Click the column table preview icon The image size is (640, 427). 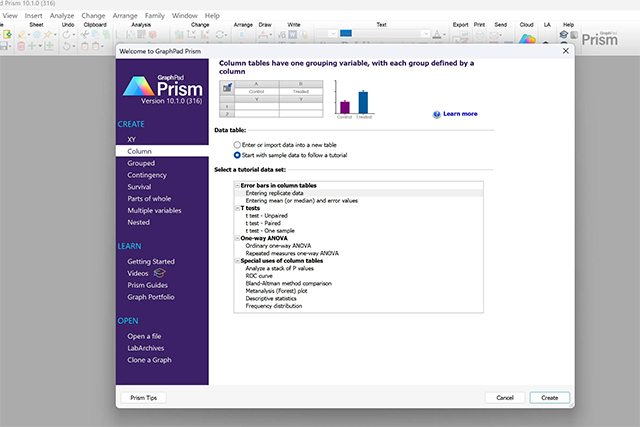tap(226, 88)
